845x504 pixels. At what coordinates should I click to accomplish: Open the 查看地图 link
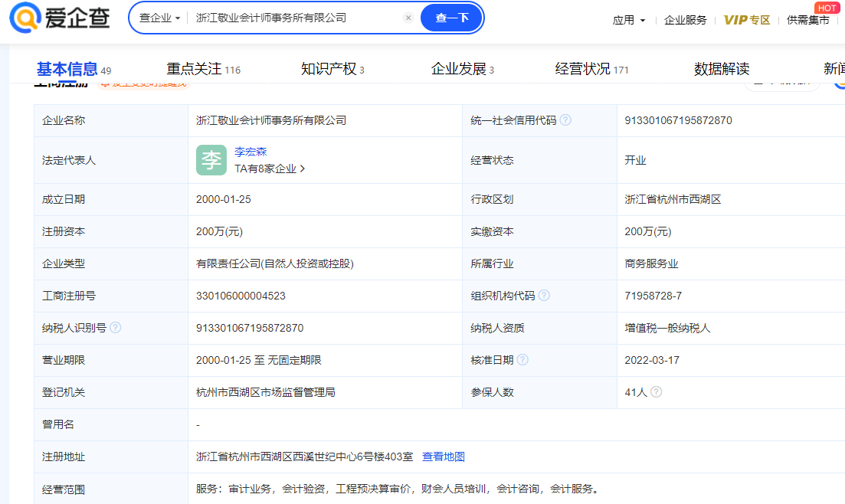click(x=443, y=457)
